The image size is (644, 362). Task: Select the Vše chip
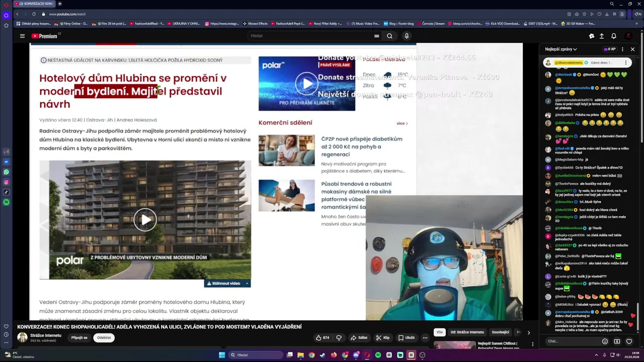pos(439,332)
